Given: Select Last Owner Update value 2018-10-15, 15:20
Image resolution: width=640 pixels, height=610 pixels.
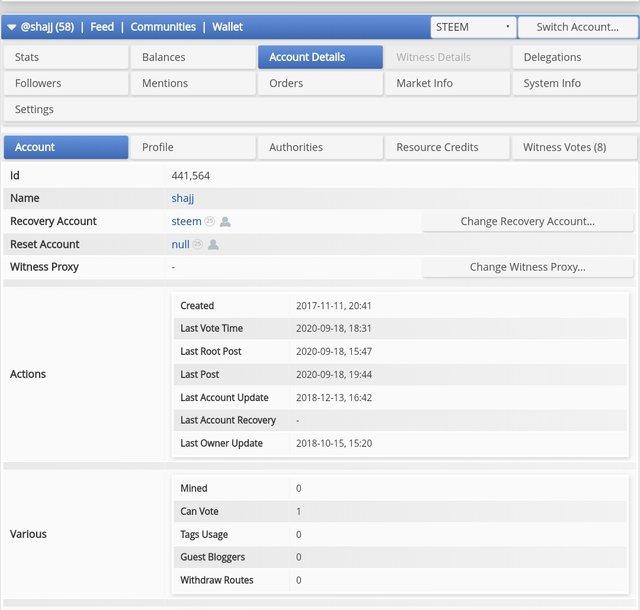Looking at the screenshot, I should (x=334, y=443).
